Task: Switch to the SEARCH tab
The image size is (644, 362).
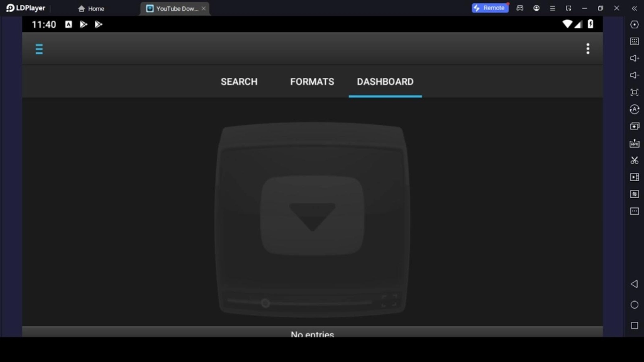Action: click(239, 82)
